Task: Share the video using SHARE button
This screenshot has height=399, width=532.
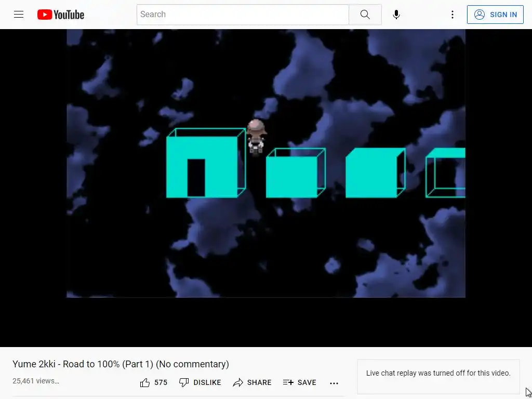Action: [252, 383]
